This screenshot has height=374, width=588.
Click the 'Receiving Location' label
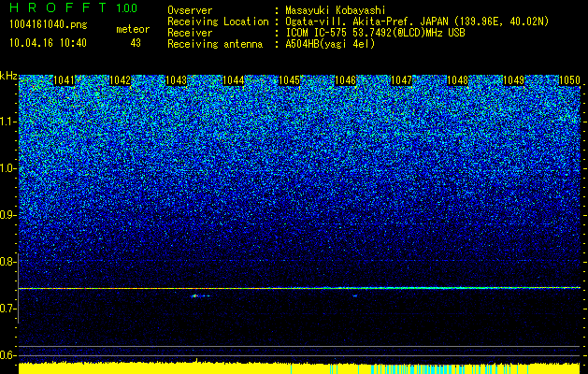point(218,22)
